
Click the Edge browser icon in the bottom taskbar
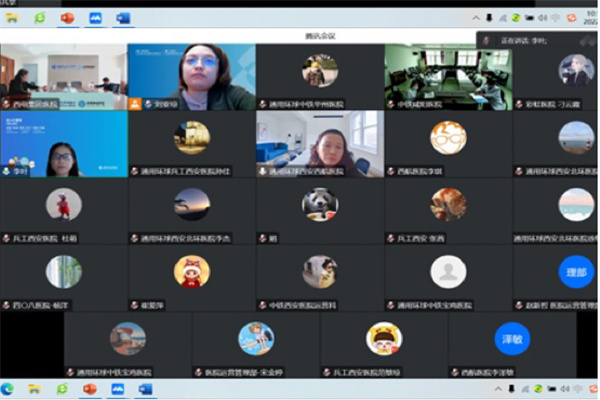9,388
